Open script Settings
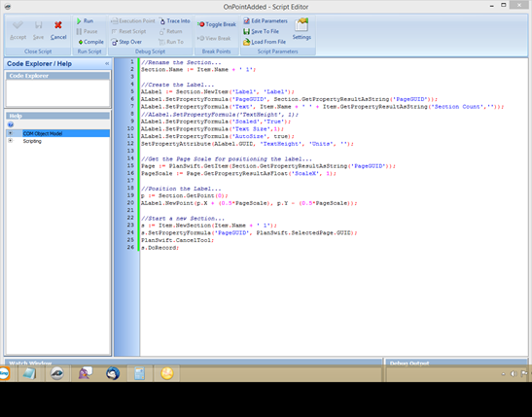The height and width of the screenshot is (417, 532). tap(301, 29)
